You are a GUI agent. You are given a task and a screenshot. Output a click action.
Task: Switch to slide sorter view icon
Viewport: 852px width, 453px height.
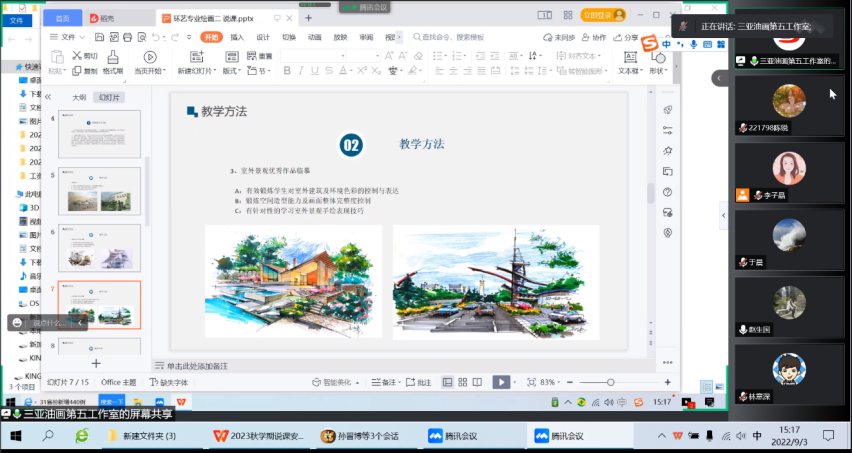coord(463,382)
